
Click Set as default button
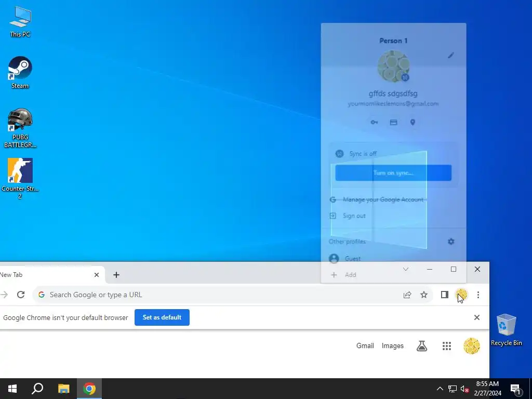(162, 317)
